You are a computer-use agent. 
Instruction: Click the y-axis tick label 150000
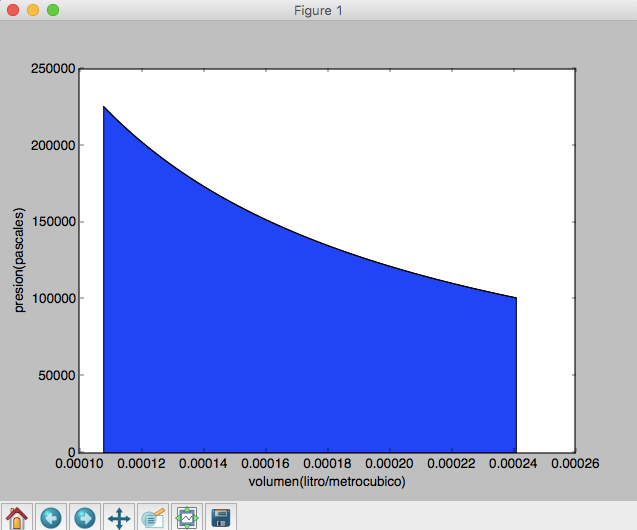point(53,222)
